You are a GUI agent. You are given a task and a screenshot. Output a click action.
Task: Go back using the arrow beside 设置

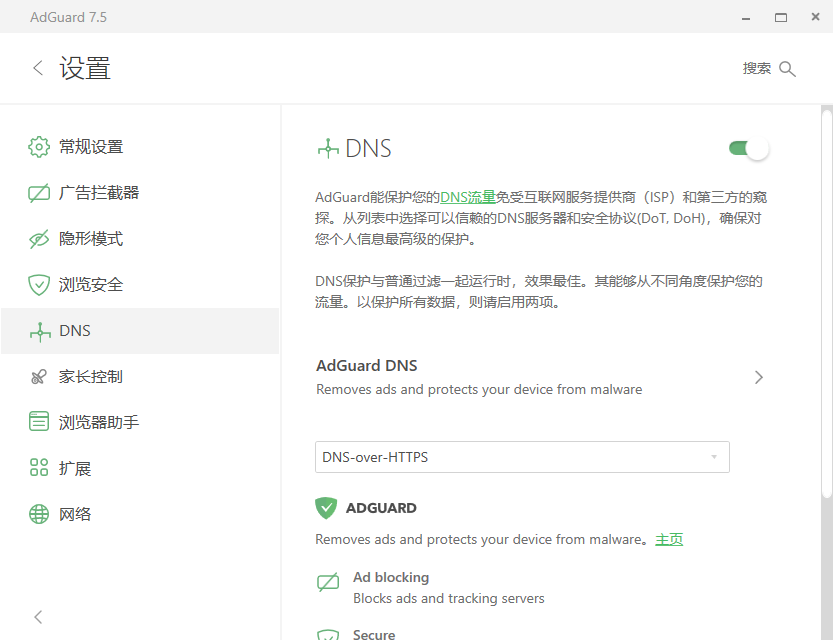(x=38, y=68)
